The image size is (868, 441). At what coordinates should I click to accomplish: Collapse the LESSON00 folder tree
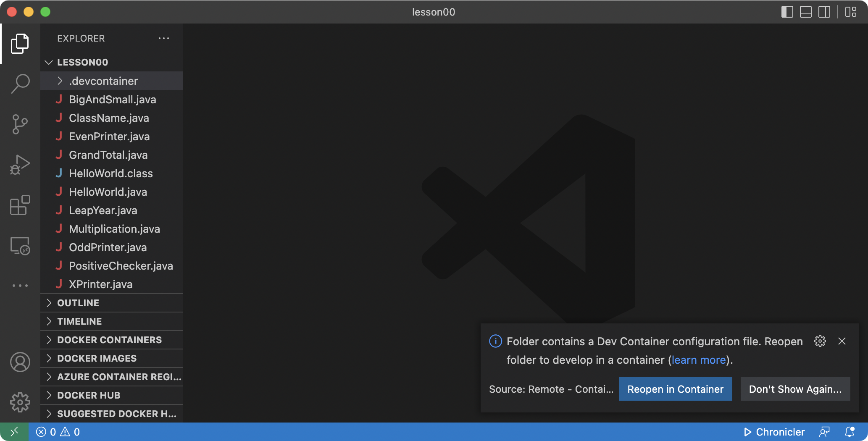tap(49, 62)
